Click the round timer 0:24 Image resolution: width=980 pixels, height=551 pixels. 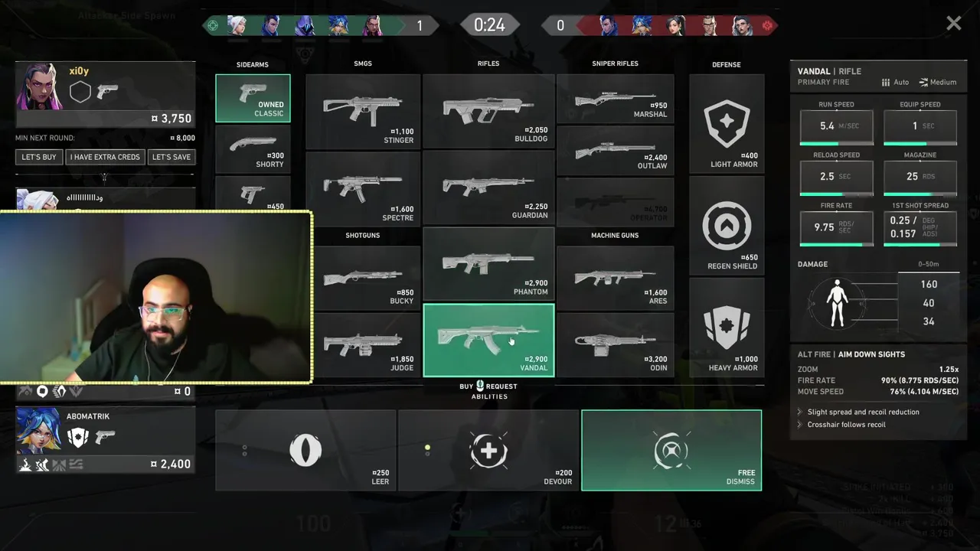(489, 25)
